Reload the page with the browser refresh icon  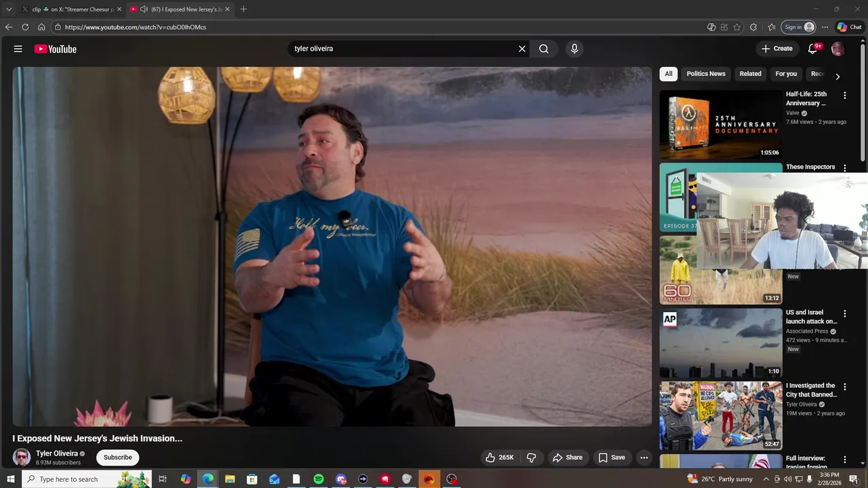25,27
